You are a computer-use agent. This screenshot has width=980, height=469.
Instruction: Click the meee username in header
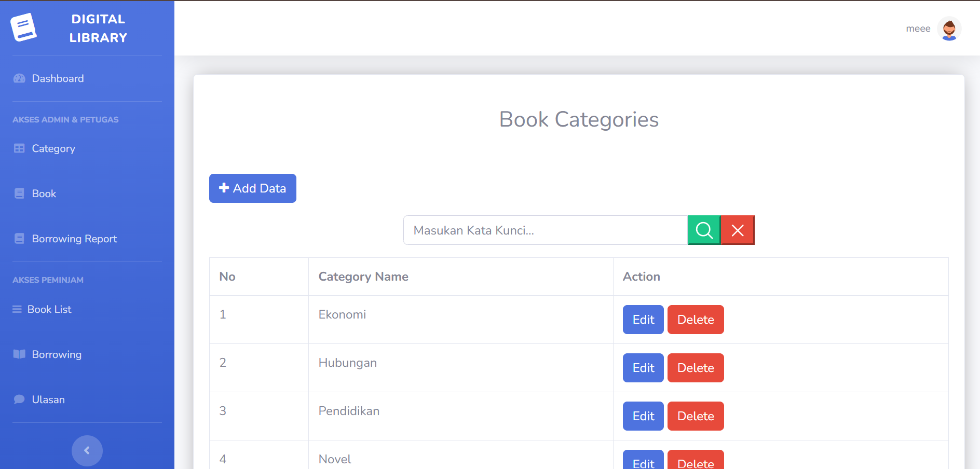(918, 29)
